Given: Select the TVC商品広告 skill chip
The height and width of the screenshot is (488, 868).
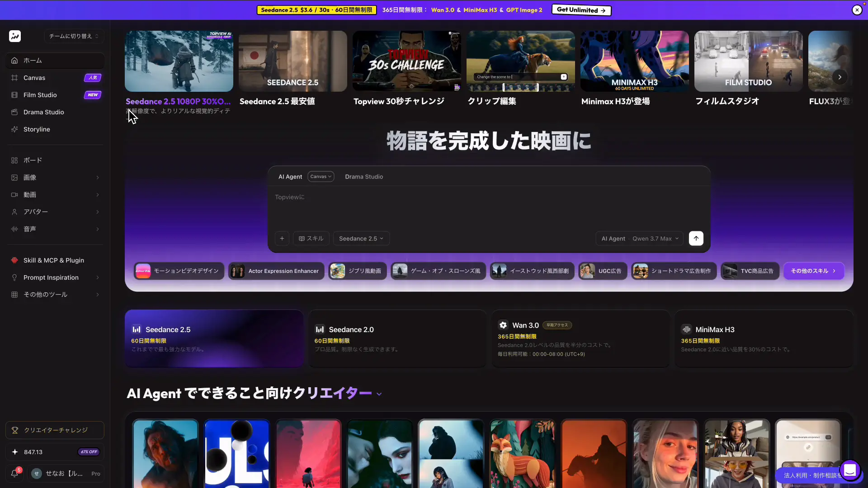Looking at the screenshot, I should [x=750, y=271].
